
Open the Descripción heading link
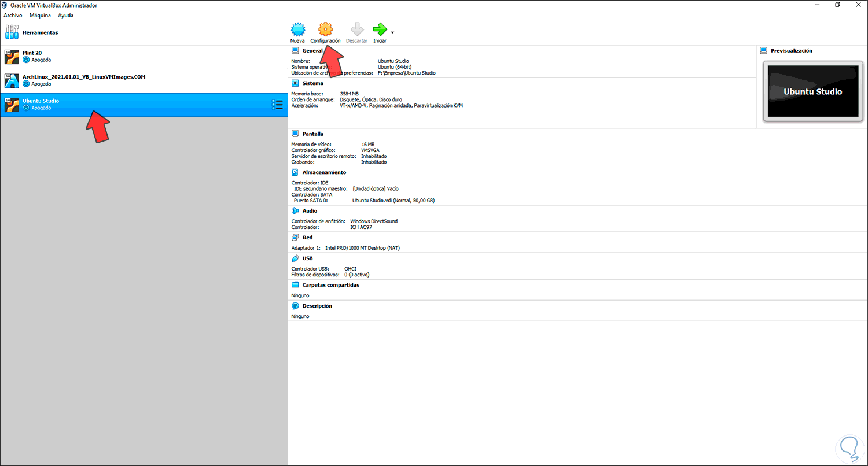coord(318,306)
